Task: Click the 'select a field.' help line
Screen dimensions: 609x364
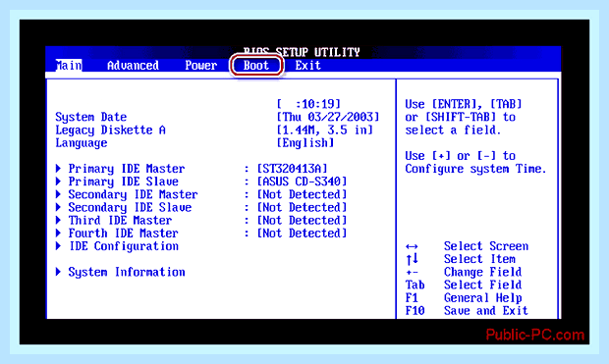Action: [453, 130]
